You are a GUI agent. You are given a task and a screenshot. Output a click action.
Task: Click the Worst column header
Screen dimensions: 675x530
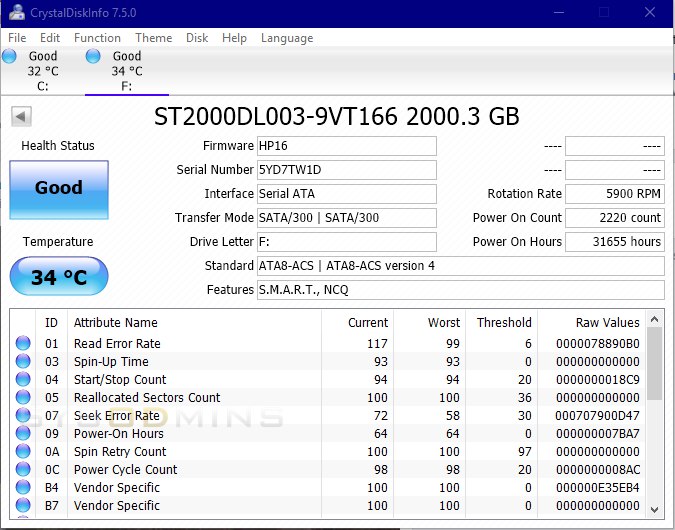point(429,322)
